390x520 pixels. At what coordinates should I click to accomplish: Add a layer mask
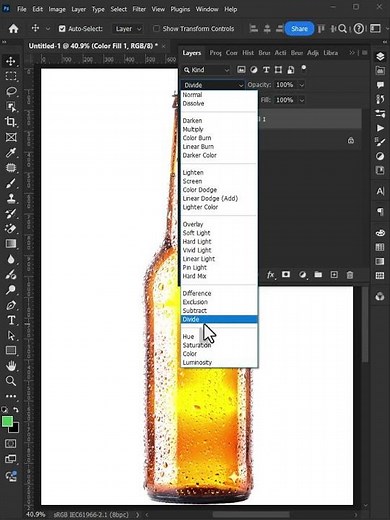pos(286,274)
